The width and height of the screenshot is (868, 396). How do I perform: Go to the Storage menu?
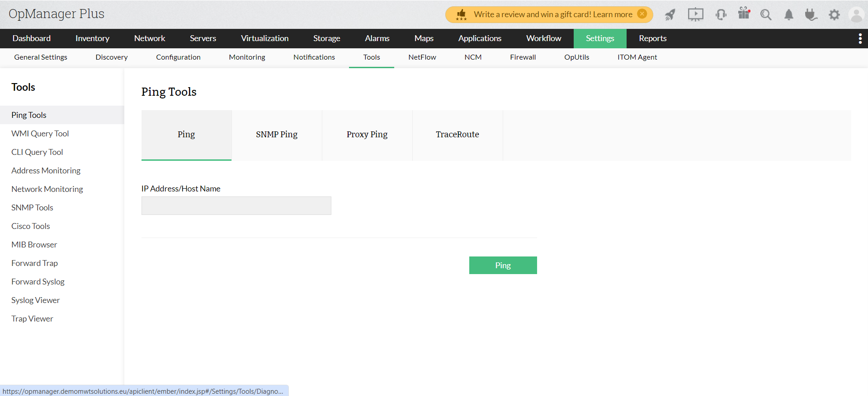click(327, 38)
